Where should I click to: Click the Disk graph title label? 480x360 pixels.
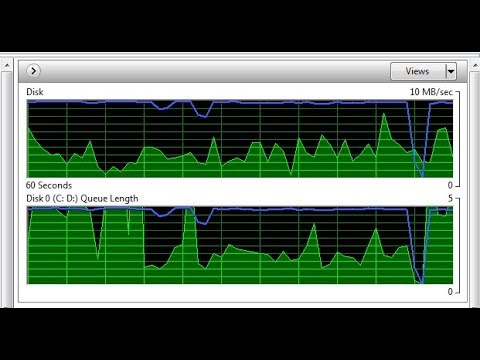[35, 92]
